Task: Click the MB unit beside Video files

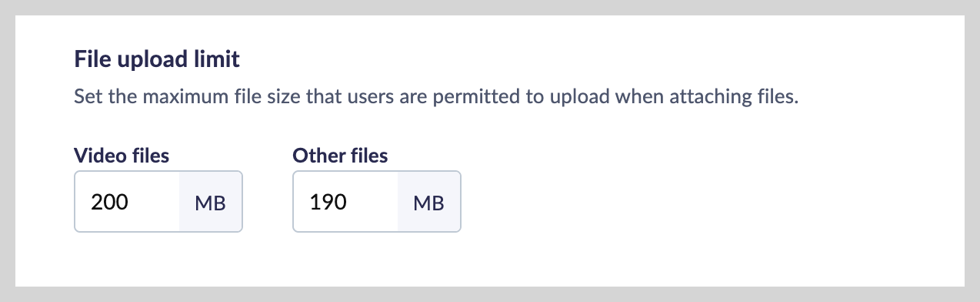Action: 211,203
